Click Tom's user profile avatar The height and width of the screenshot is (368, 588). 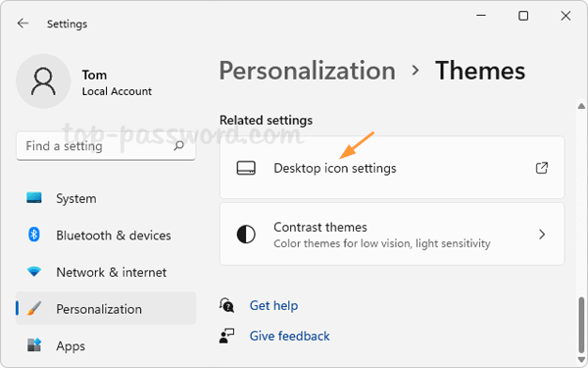(x=43, y=81)
